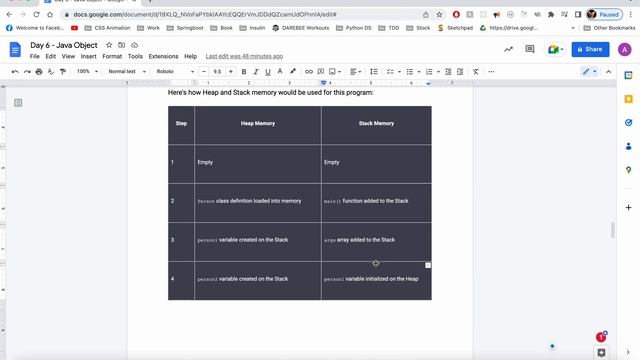Open the activity dashboard trend icon
Image resolution: width=640 pixels, height=360 pixels.
(x=508, y=49)
